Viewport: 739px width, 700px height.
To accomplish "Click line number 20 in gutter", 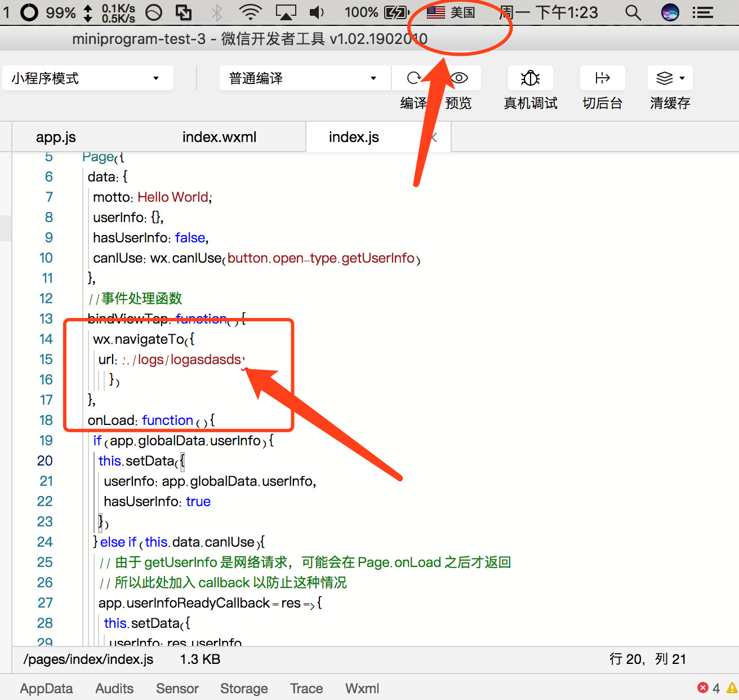I will 45,460.
